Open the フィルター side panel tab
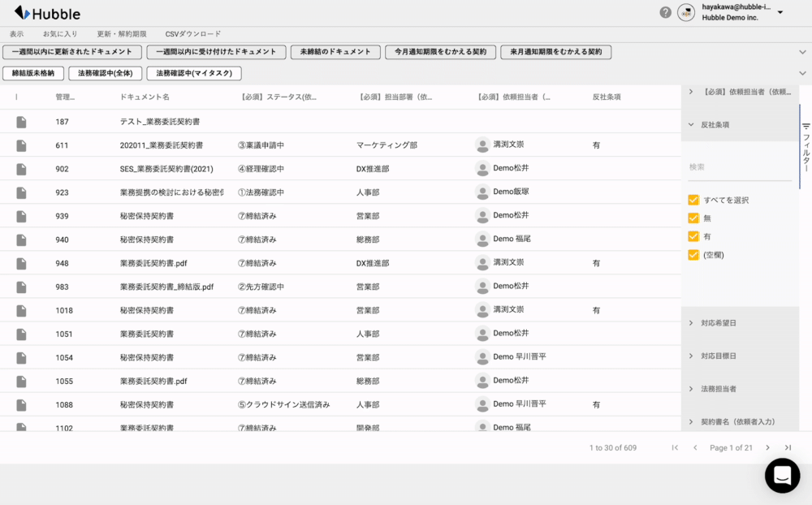Screen dimensions: 812x505 [x=806, y=146]
